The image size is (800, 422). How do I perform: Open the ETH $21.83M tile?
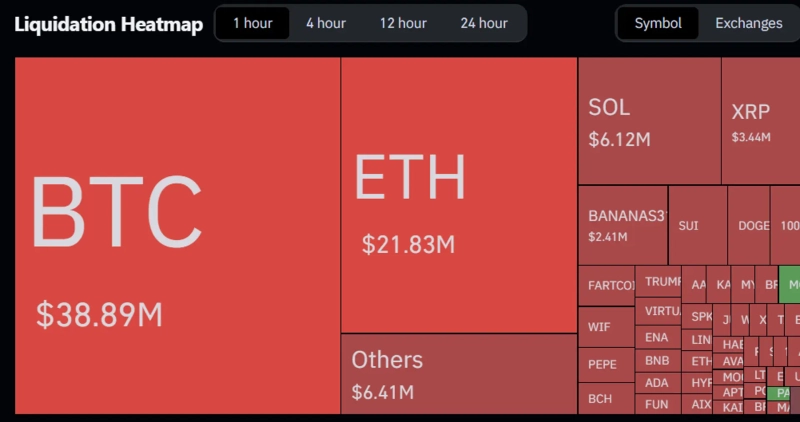[458, 195]
